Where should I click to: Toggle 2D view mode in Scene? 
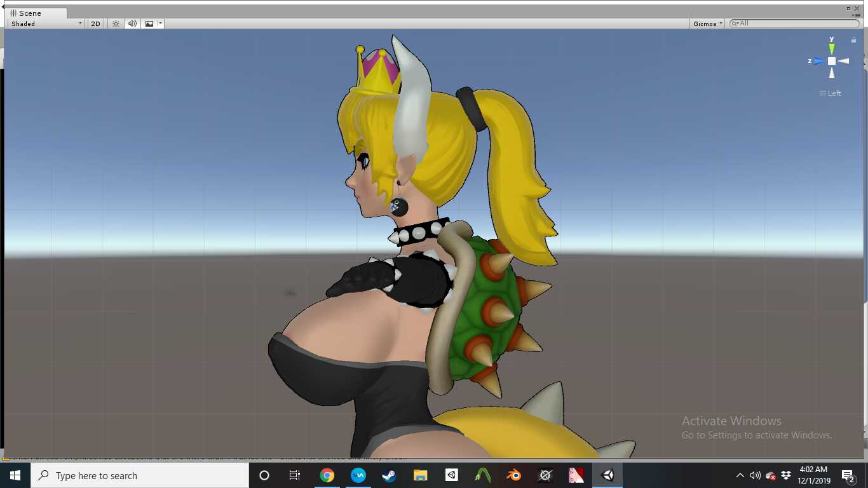point(95,24)
